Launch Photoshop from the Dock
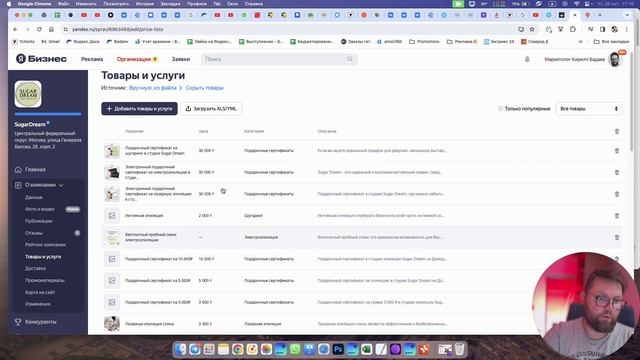640x360 pixels. click(x=338, y=349)
